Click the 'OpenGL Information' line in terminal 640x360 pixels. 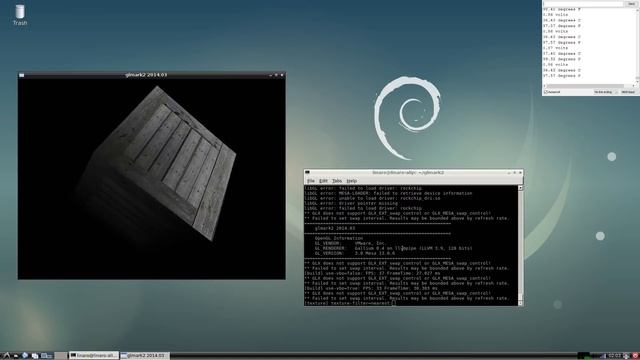point(338,238)
